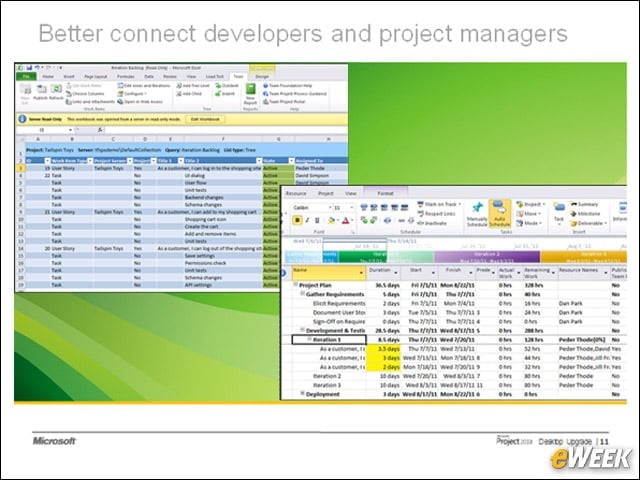
Task: Open the Duration column dropdown arrow
Action: pyautogui.click(x=396, y=273)
